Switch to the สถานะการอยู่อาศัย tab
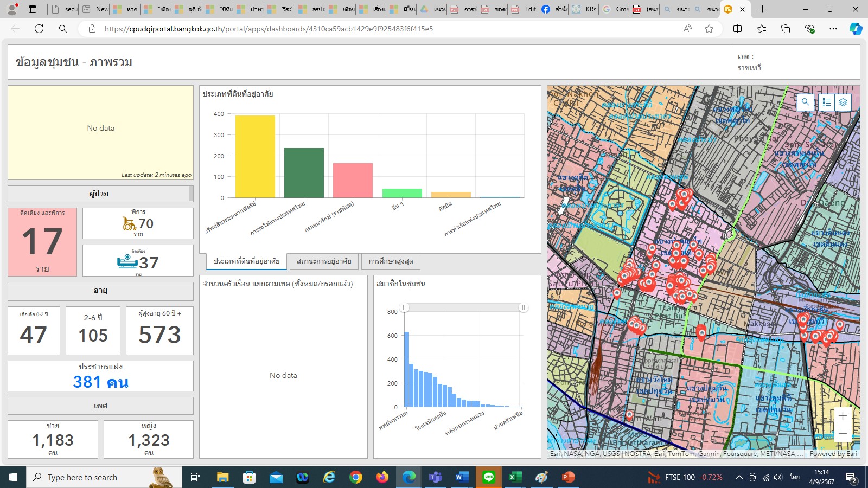The width and height of the screenshot is (868, 488). pyautogui.click(x=324, y=261)
